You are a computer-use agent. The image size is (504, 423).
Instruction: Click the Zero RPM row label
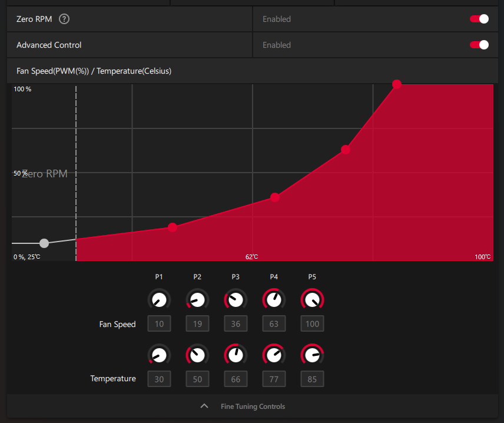34,19
